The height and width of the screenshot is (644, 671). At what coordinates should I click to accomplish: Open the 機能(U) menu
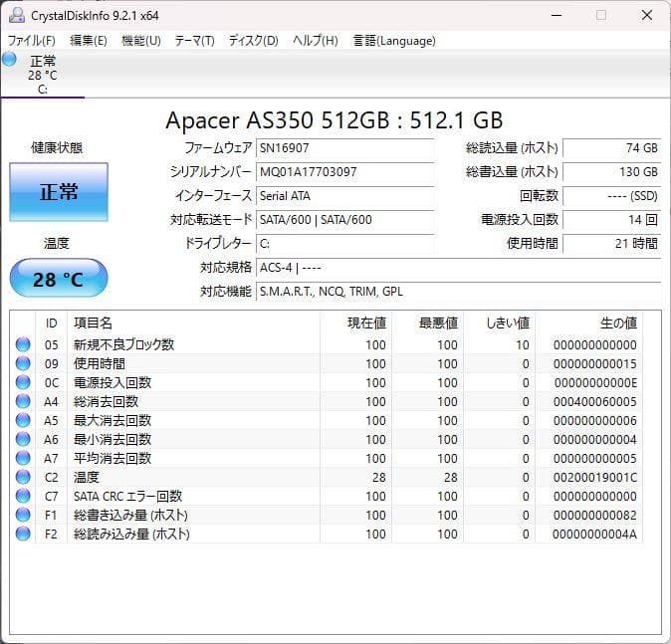[140, 41]
